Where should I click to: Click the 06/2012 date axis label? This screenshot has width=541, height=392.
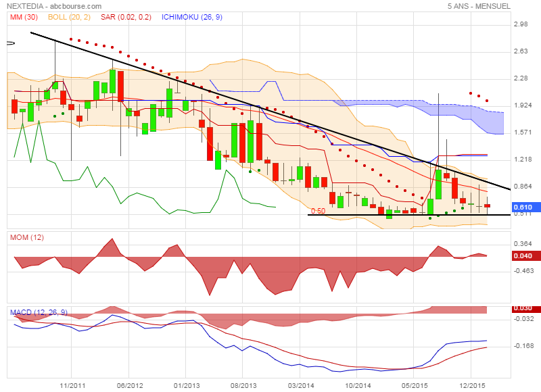click(130, 385)
